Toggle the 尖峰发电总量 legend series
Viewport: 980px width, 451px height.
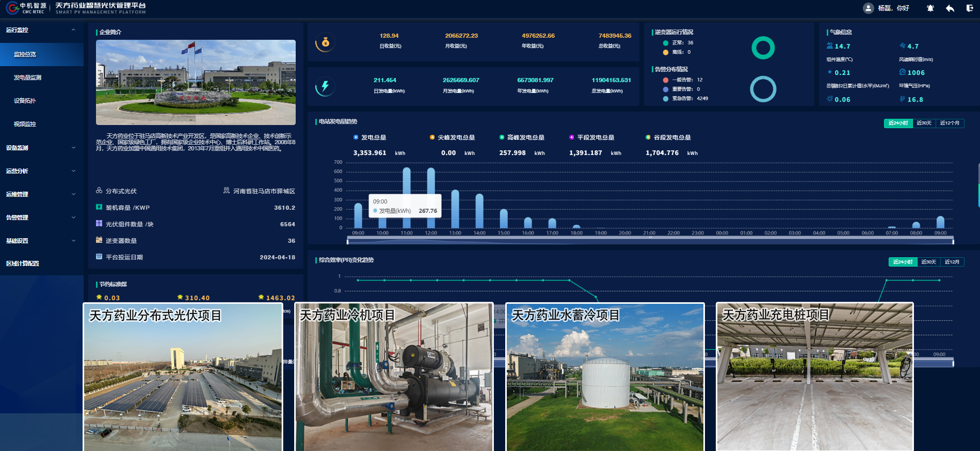point(452,137)
